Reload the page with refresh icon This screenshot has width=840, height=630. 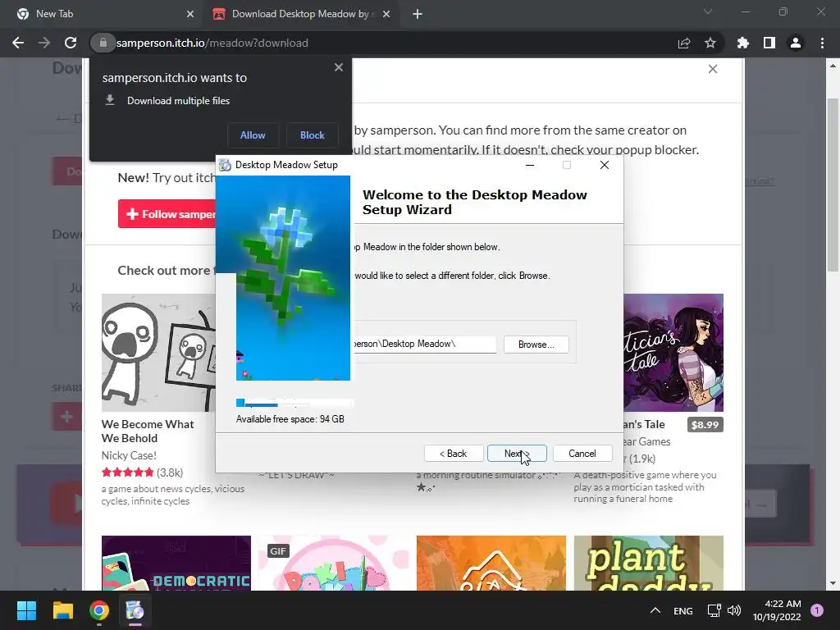pos(71,43)
